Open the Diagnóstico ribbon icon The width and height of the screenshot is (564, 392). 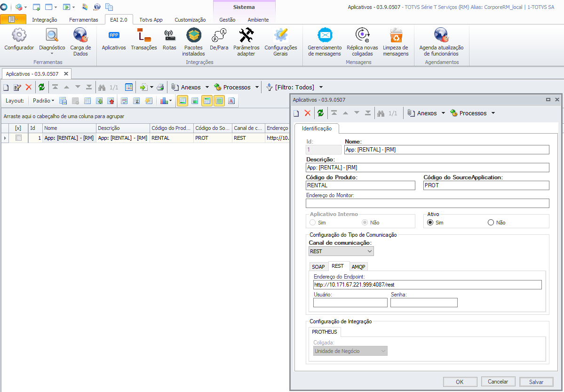pyautogui.click(x=52, y=41)
